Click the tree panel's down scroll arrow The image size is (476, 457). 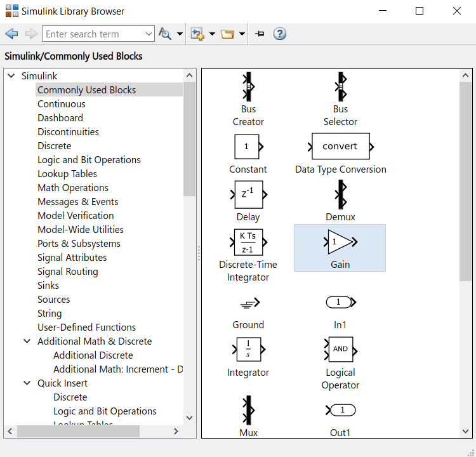[189, 418]
